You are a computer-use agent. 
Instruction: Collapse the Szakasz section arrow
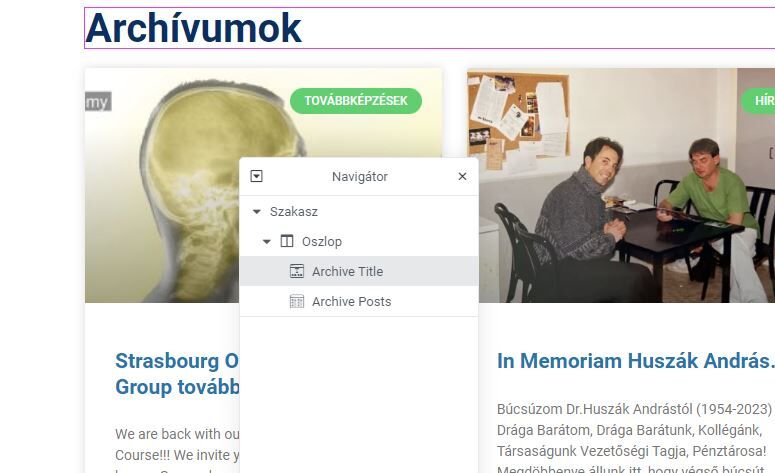click(257, 212)
